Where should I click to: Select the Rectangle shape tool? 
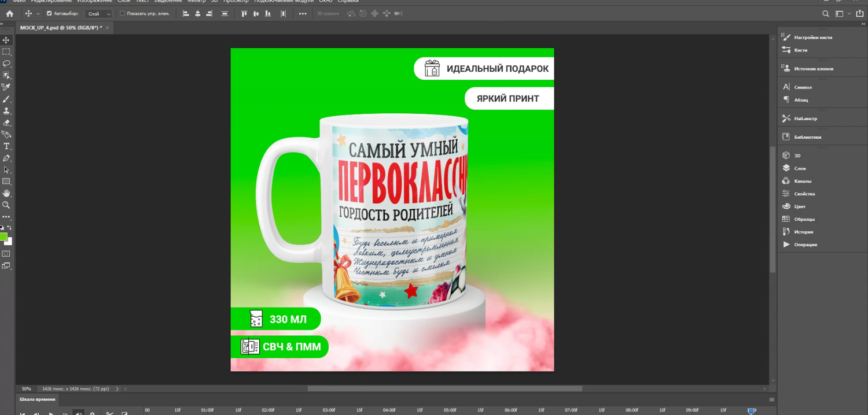[6, 181]
